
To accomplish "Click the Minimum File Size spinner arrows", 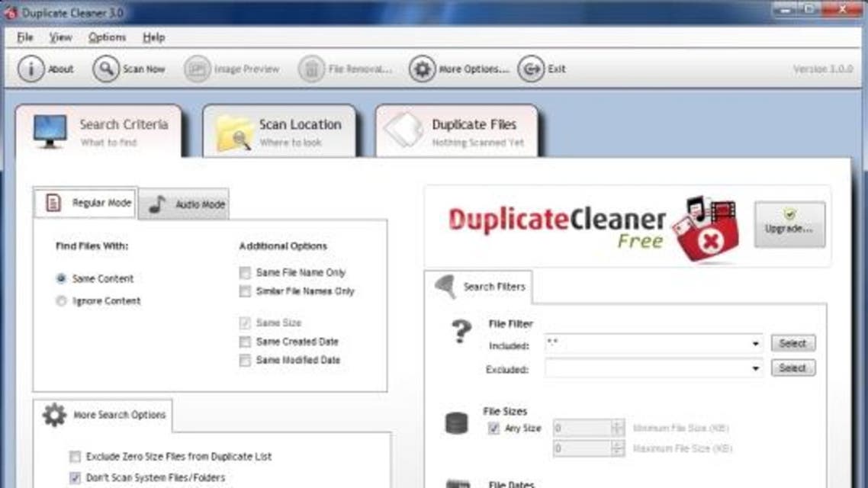I will point(617,428).
